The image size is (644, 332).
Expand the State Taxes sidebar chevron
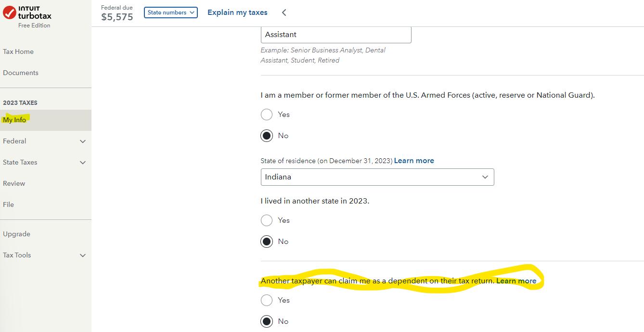83,163
